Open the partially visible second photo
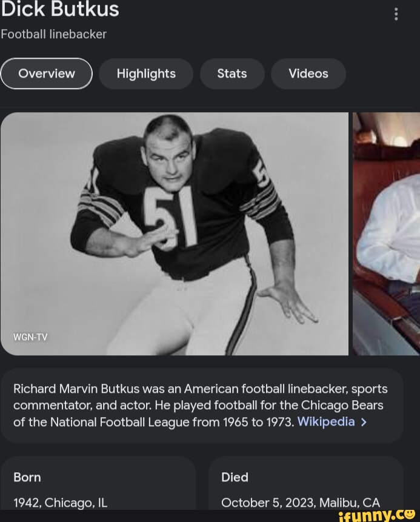The image size is (420, 522). click(x=387, y=233)
